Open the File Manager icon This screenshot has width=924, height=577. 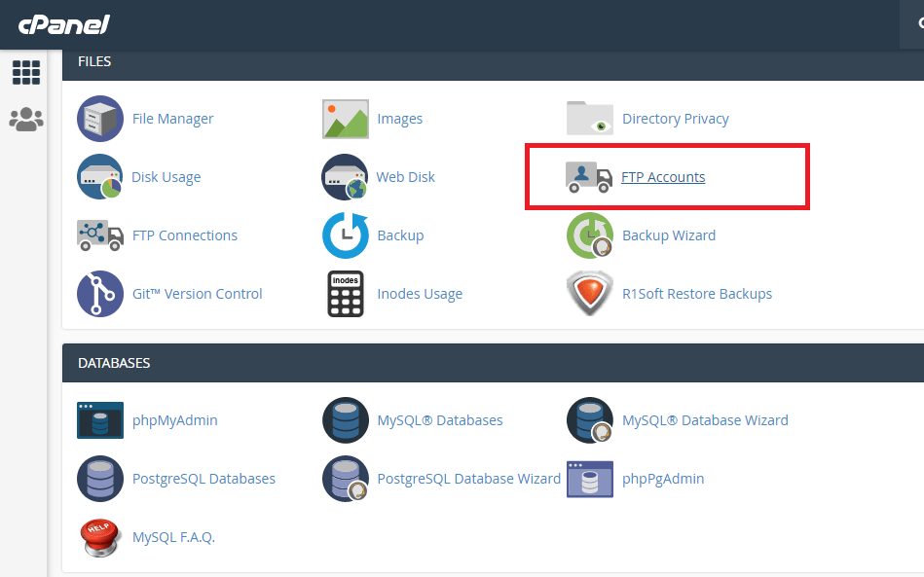pyautogui.click(x=100, y=119)
